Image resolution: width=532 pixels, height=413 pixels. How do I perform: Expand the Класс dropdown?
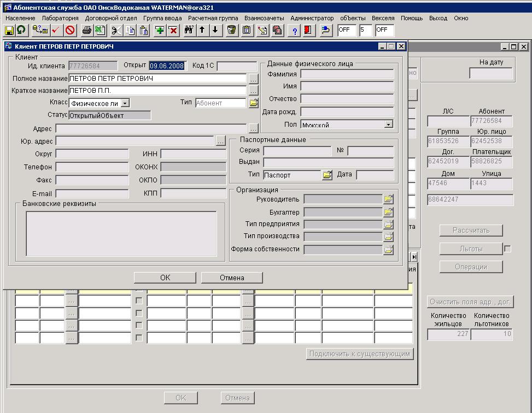click(125, 103)
